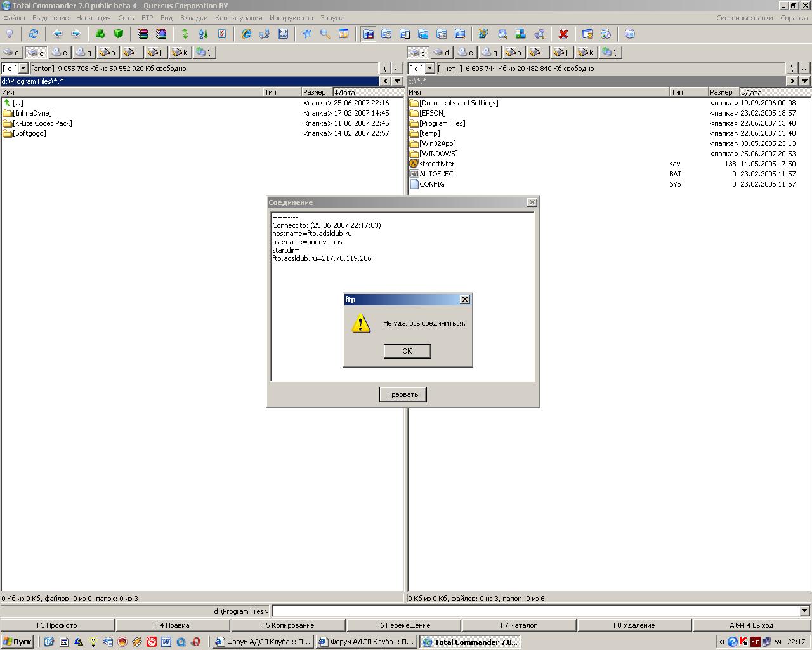Open the Word icon in quick launch
The height and width of the screenshot is (650, 812).
(166, 642)
